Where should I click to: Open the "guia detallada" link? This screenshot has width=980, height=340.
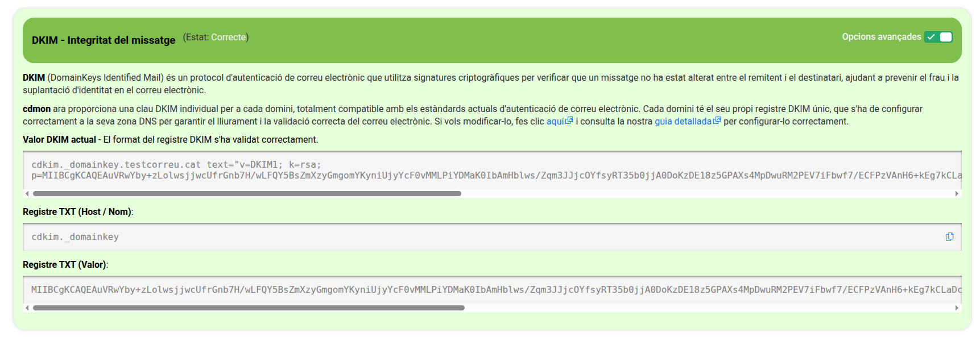pyautogui.click(x=683, y=122)
